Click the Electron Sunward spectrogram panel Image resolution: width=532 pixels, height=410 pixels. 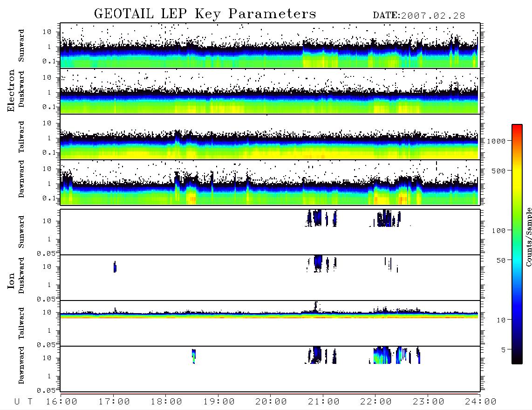270,46
